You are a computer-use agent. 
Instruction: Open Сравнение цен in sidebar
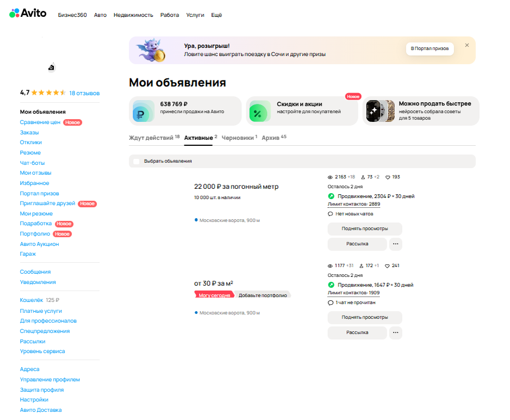[x=40, y=122]
